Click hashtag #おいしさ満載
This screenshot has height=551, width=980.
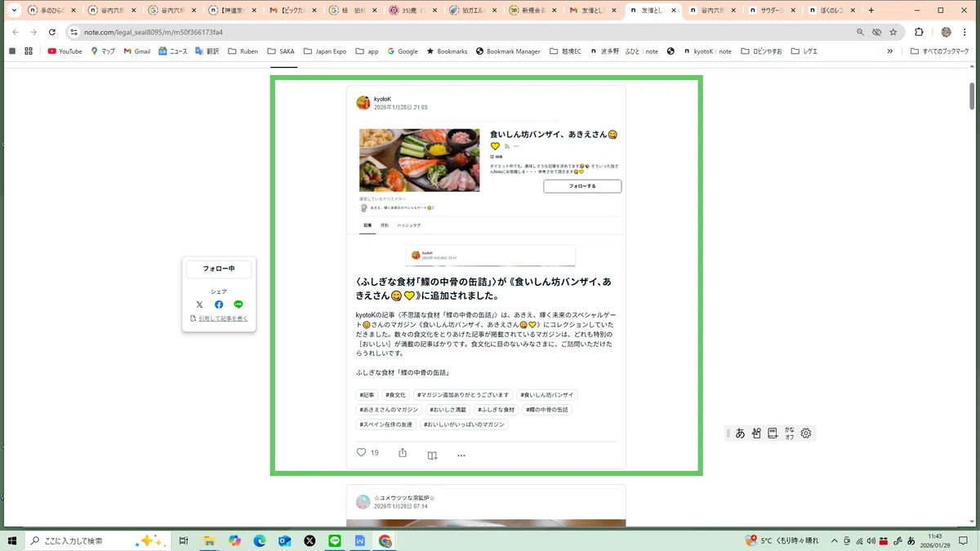click(x=448, y=410)
